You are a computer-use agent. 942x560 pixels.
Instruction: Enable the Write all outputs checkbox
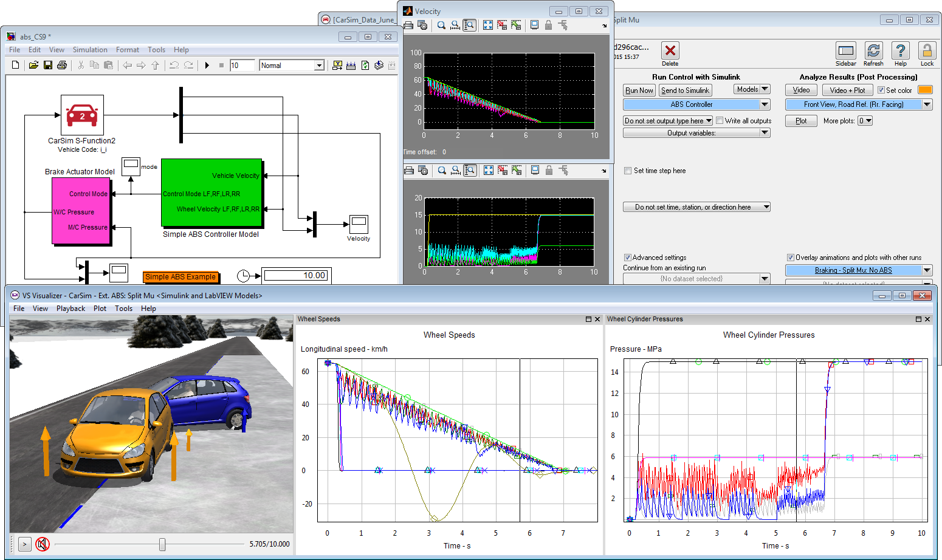[720, 121]
